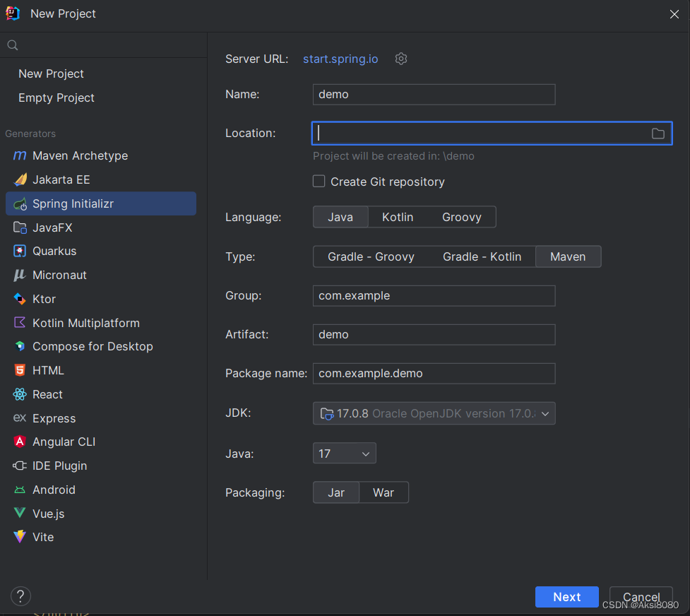Browse for Location with folder icon
690x616 pixels.
tap(658, 134)
